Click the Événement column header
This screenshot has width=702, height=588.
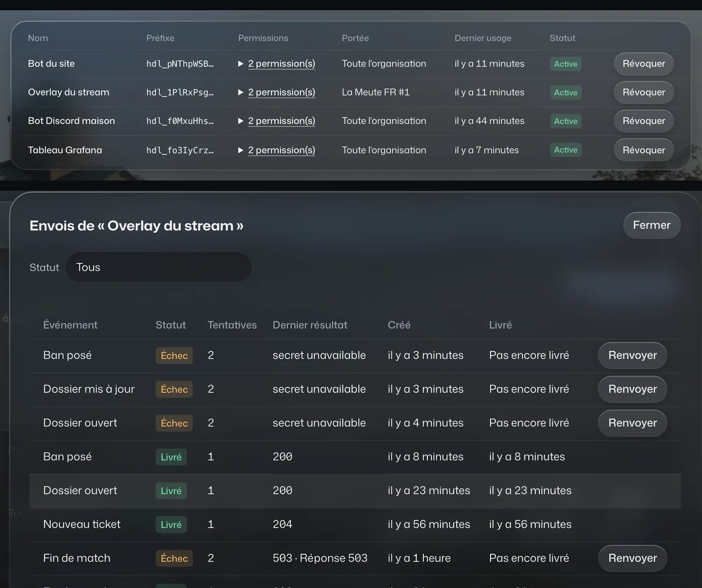click(x=70, y=325)
